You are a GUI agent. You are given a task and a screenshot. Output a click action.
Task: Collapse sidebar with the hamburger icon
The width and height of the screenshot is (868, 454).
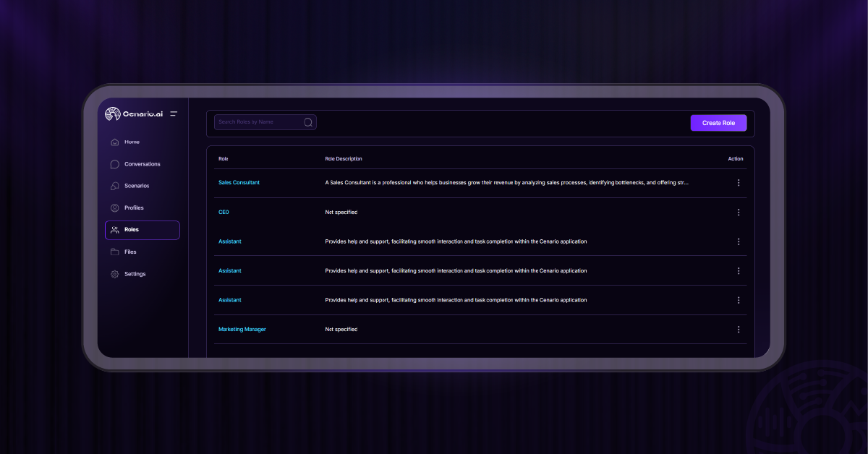click(174, 113)
